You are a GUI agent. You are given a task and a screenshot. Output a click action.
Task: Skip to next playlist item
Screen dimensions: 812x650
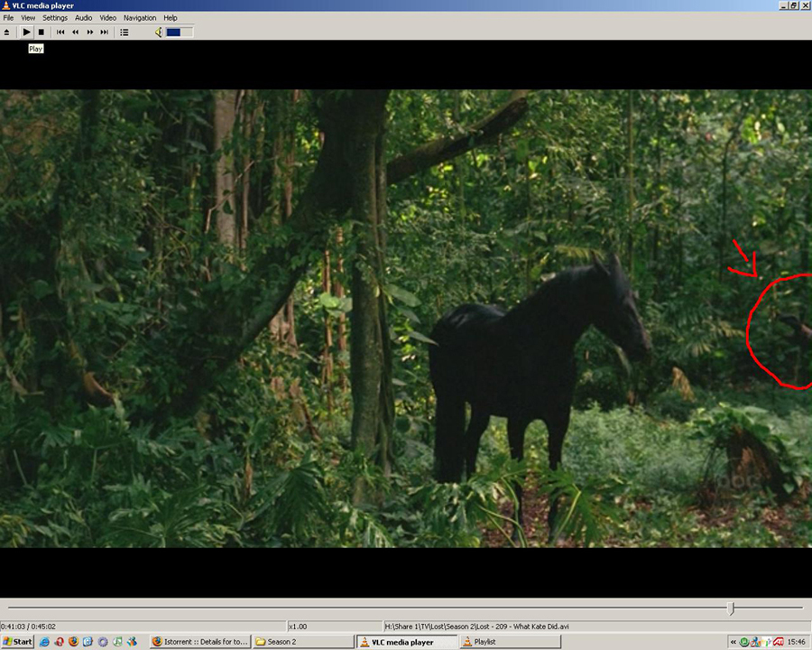(105, 32)
